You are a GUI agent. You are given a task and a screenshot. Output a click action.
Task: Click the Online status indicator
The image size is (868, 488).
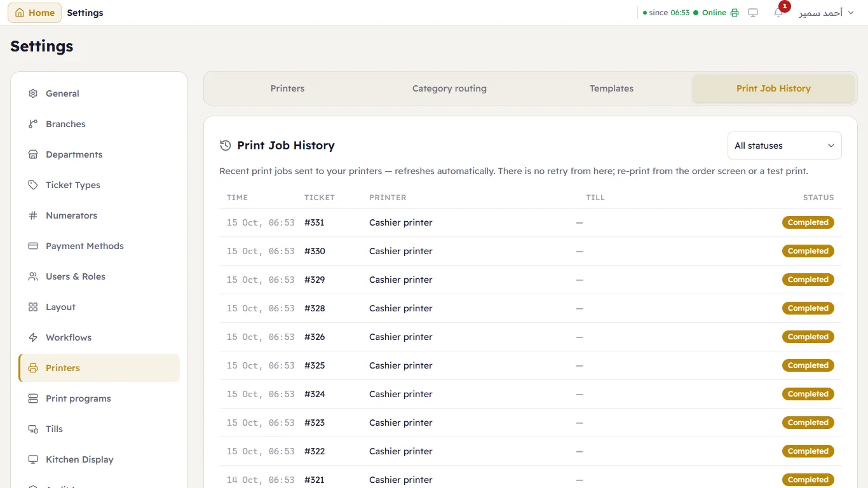tap(710, 13)
